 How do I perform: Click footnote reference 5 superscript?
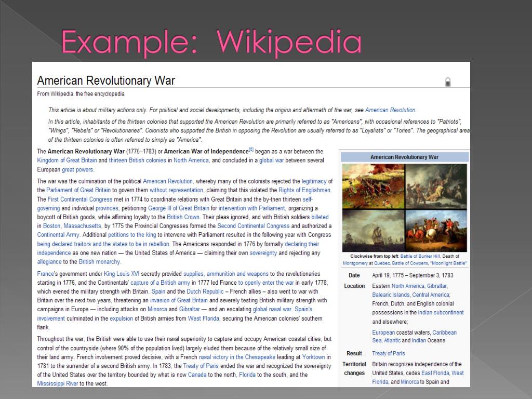coord(251,149)
